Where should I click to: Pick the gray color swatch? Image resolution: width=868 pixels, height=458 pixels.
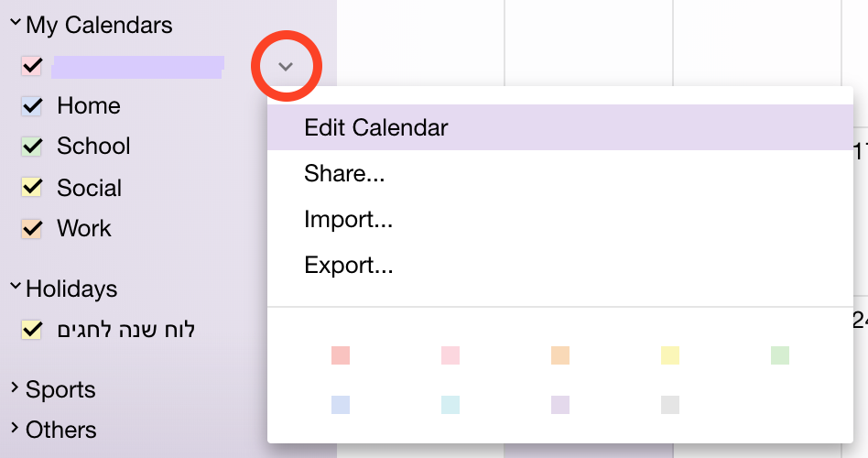point(670,404)
